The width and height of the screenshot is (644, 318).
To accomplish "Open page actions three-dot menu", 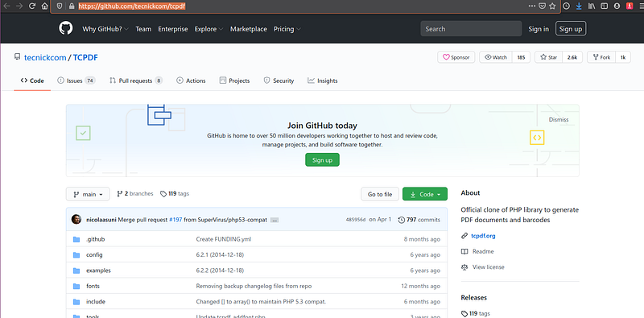I will (x=532, y=6).
